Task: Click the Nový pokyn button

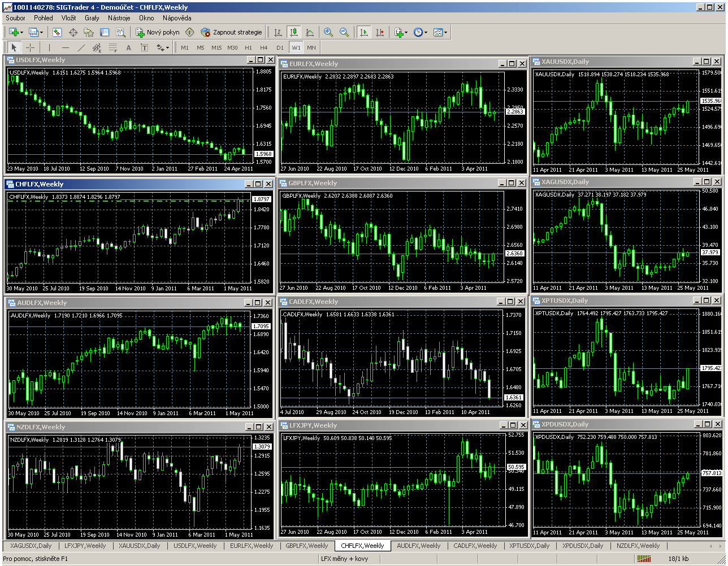Action: click(158, 32)
